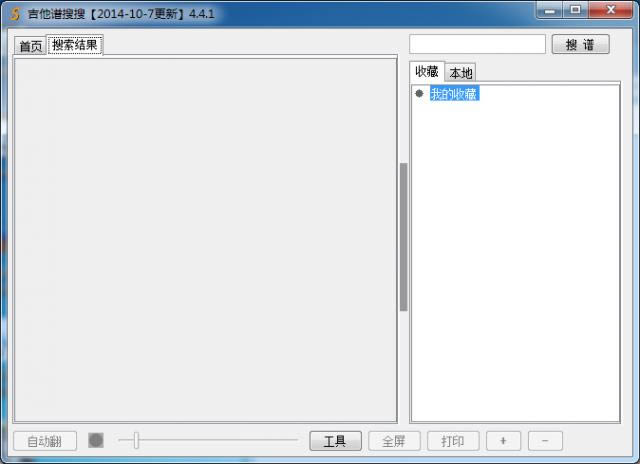This screenshot has width=640, height=464.
Task: Zoom out with the minus button
Action: pyautogui.click(x=545, y=441)
